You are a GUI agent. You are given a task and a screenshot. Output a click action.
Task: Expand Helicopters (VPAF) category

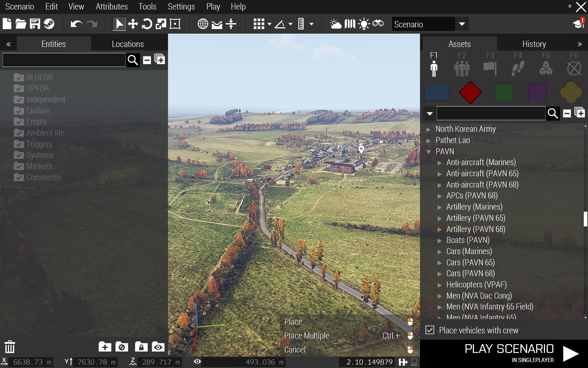point(440,285)
